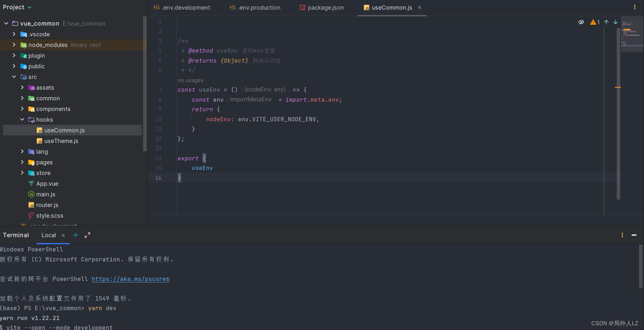
Task: Click 'useEnv' export on line 15
Action: (x=202, y=168)
